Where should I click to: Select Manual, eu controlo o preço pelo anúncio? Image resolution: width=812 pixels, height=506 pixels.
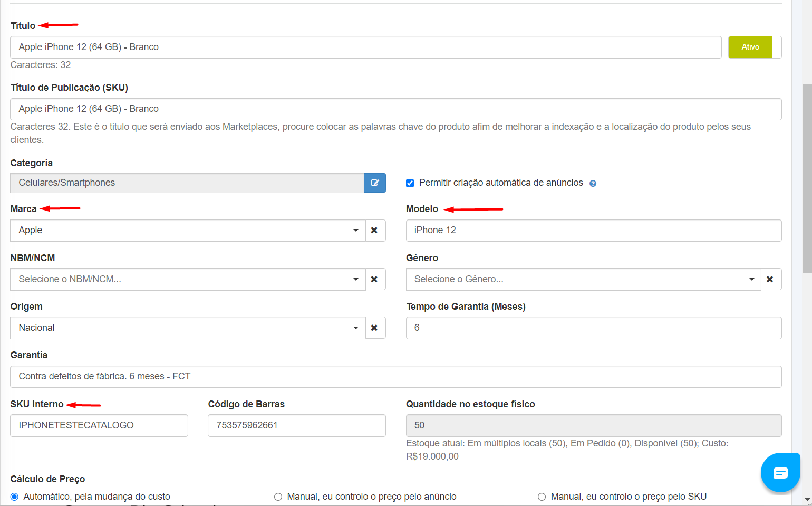click(278, 497)
